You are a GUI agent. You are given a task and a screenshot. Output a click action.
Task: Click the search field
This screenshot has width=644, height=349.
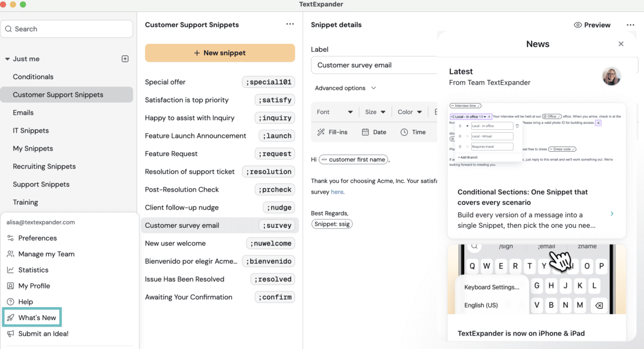(67, 29)
